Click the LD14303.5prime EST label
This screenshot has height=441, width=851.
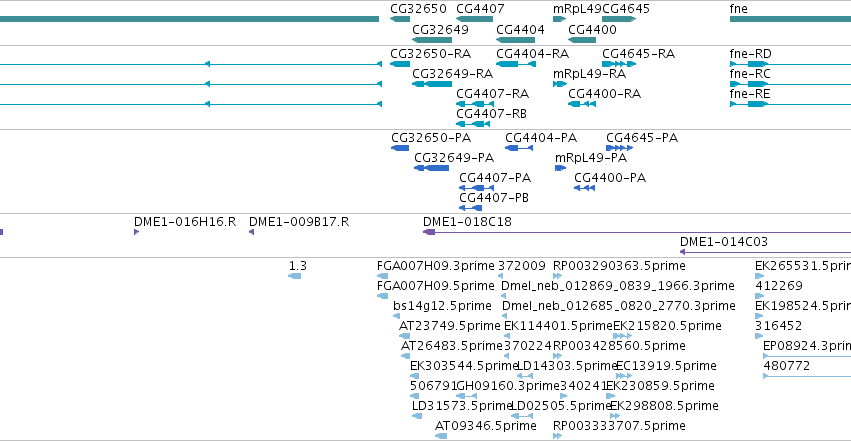pos(567,367)
